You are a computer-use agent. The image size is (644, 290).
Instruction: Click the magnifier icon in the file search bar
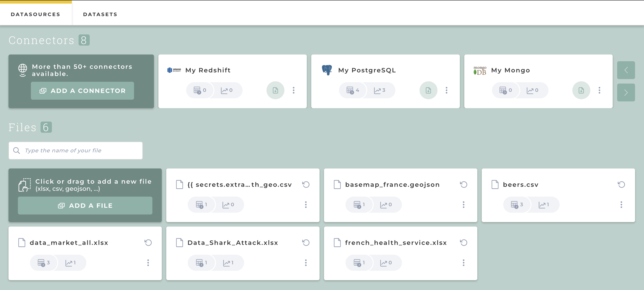tap(17, 151)
